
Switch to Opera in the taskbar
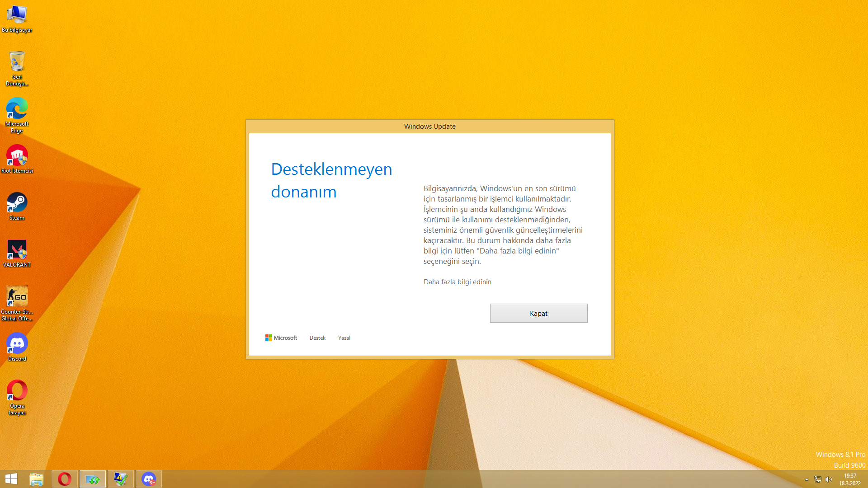pyautogui.click(x=65, y=479)
